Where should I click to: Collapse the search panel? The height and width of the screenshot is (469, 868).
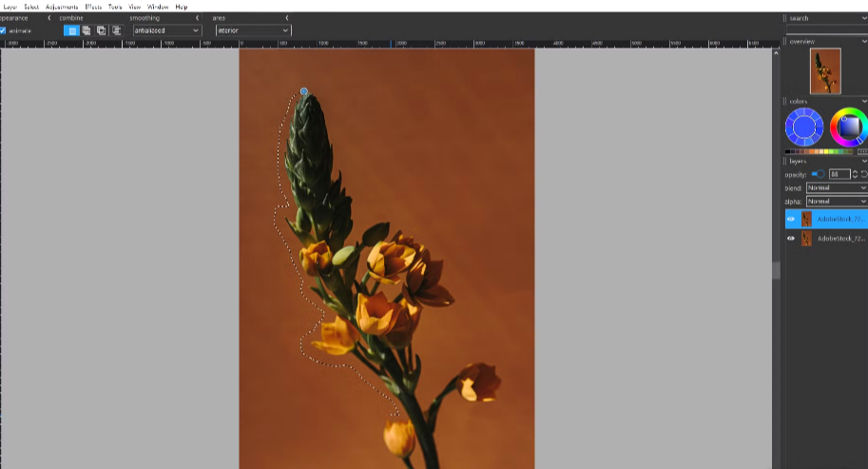pos(864,18)
